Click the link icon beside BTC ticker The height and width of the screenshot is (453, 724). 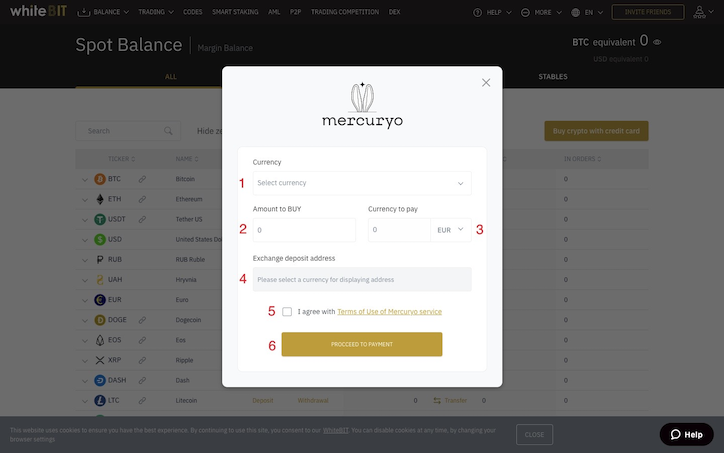pos(142,179)
